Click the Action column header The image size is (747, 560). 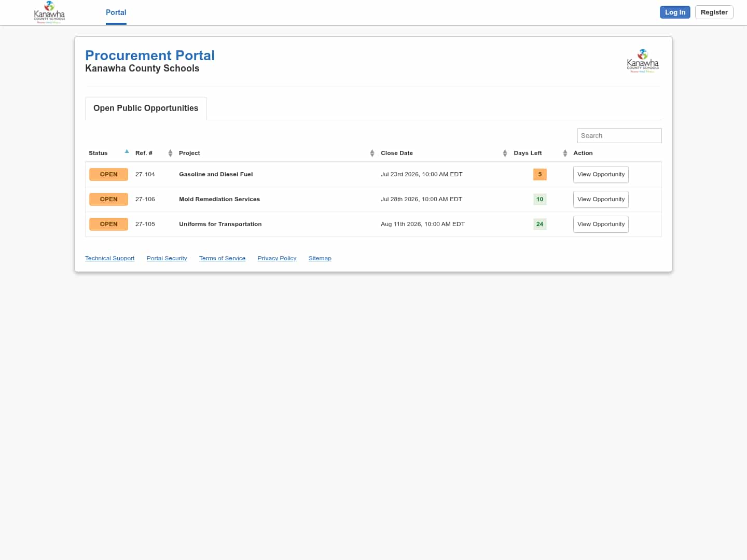583,153
